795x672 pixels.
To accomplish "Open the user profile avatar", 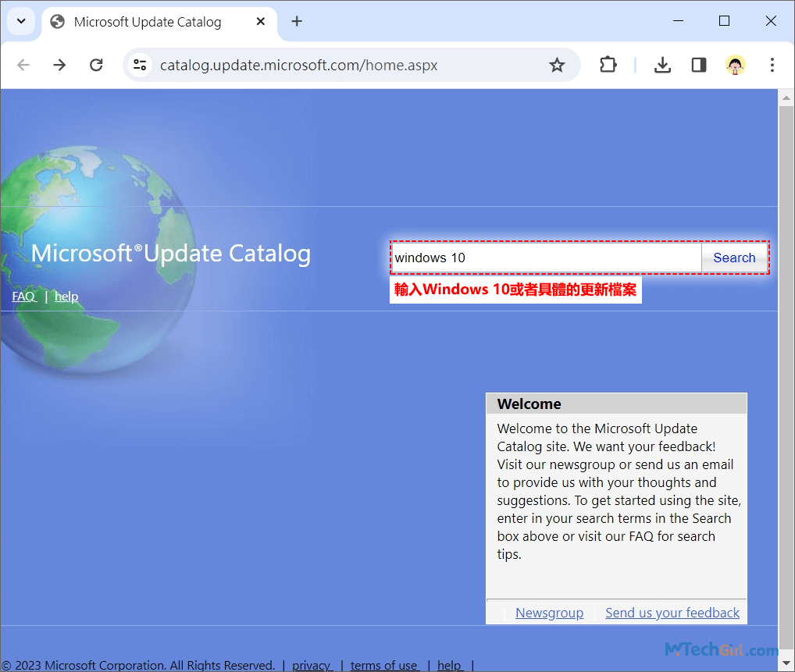I will coord(735,65).
